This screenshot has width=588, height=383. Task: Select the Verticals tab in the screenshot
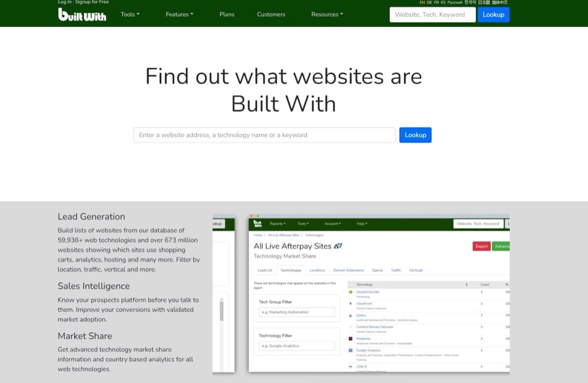click(416, 270)
